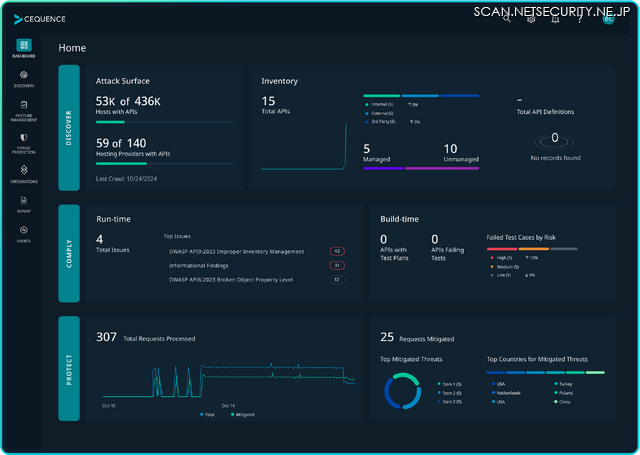
Task: Open OWASP API9:2023 Improper Inventory Management issue
Action: (x=237, y=251)
